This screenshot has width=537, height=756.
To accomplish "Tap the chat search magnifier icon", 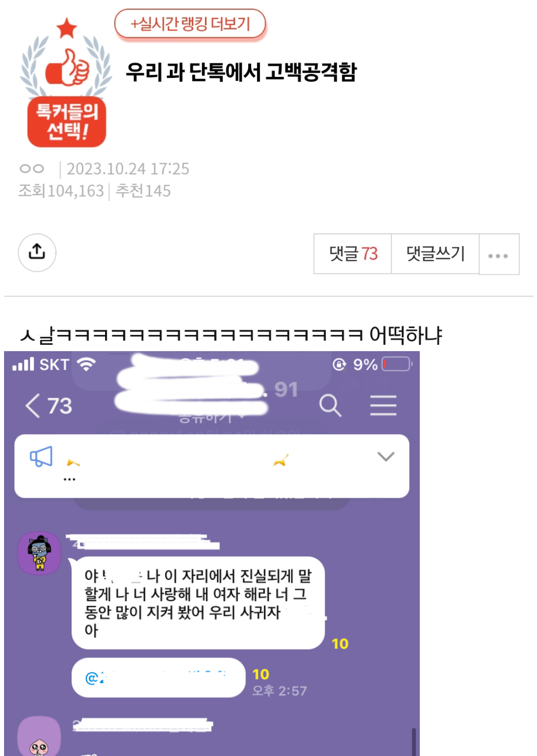I will coord(330,406).
